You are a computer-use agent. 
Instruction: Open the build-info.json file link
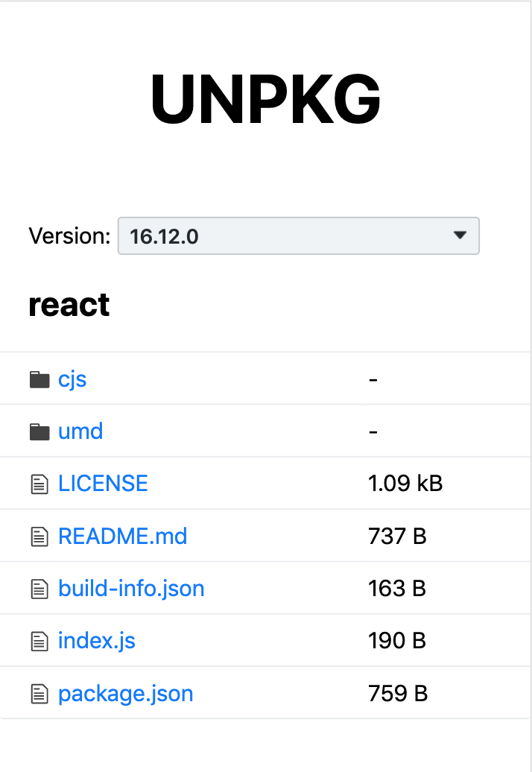(x=131, y=589)
